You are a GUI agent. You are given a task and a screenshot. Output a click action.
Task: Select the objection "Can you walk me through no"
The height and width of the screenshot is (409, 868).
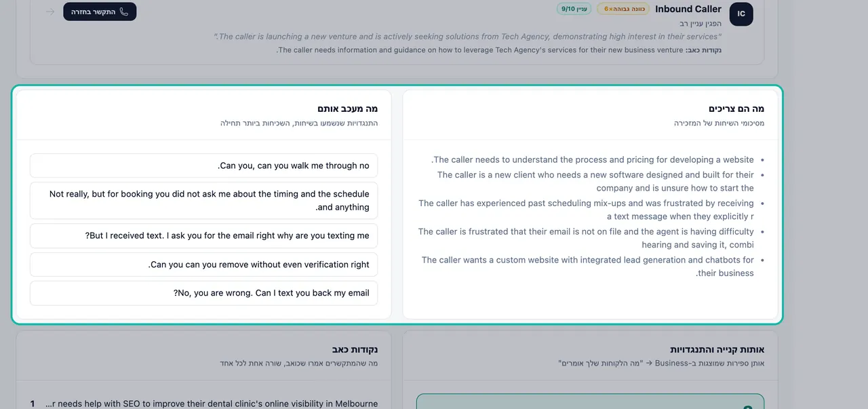pos(203,165)
